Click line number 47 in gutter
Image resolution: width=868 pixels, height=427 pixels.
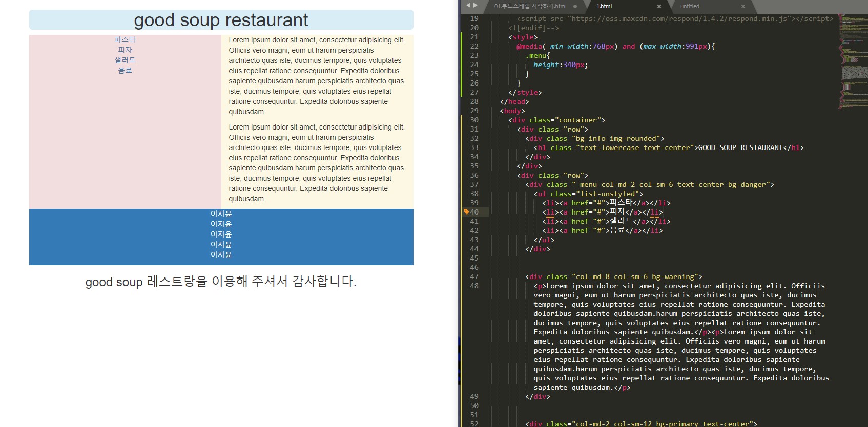point(474,276)
